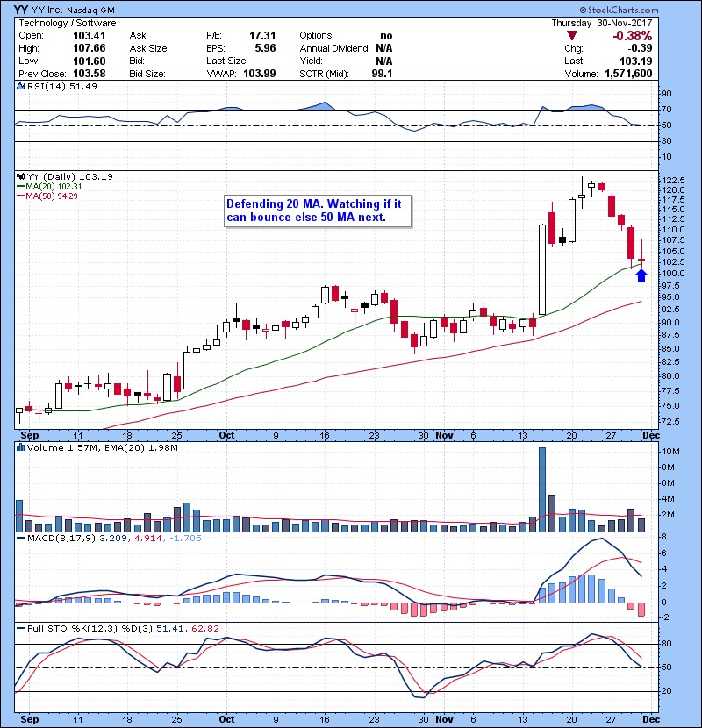Click the candlestick icon beside YY (Daily)
This screenshot has width=702, height=728.
(x=20, y=176)
